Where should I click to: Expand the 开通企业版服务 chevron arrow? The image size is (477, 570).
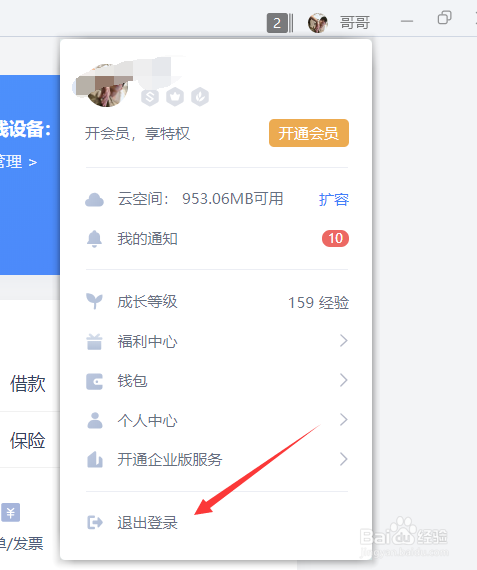tap(344, 459)
